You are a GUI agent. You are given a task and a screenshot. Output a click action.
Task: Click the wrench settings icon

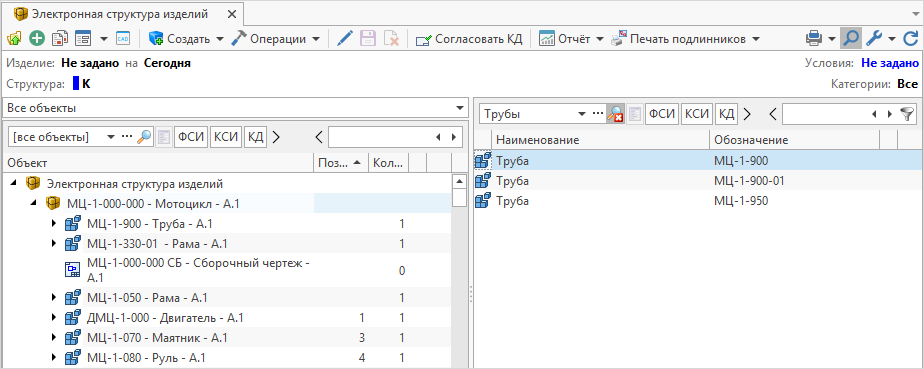876,39
